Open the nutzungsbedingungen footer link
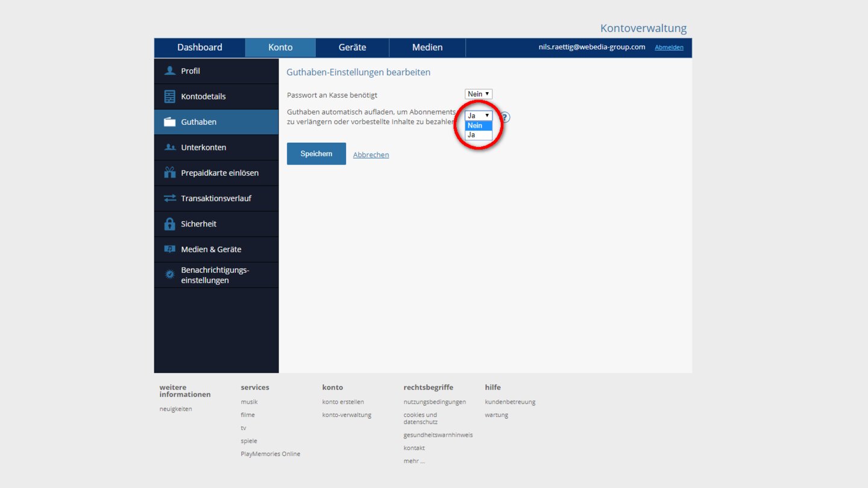Viewport: 868px width, 488px height. pyautogui.click(x=435, y=402)
